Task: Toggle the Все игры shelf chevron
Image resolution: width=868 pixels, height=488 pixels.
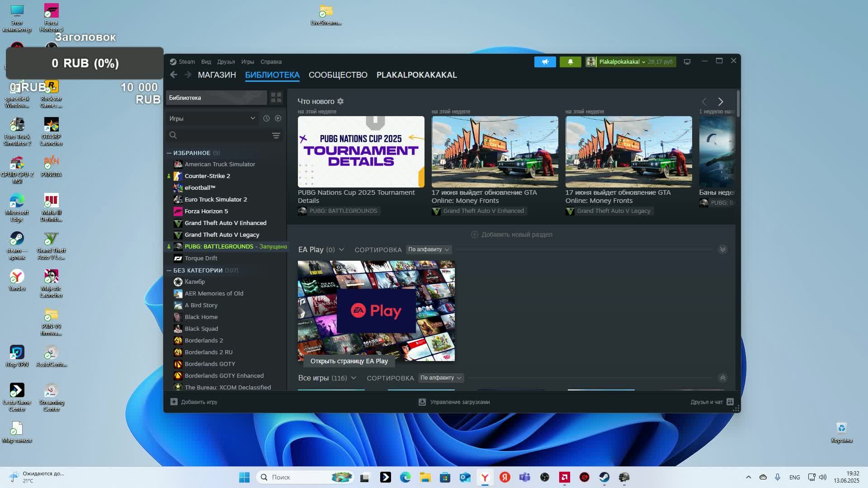Action: click(722, 378)
